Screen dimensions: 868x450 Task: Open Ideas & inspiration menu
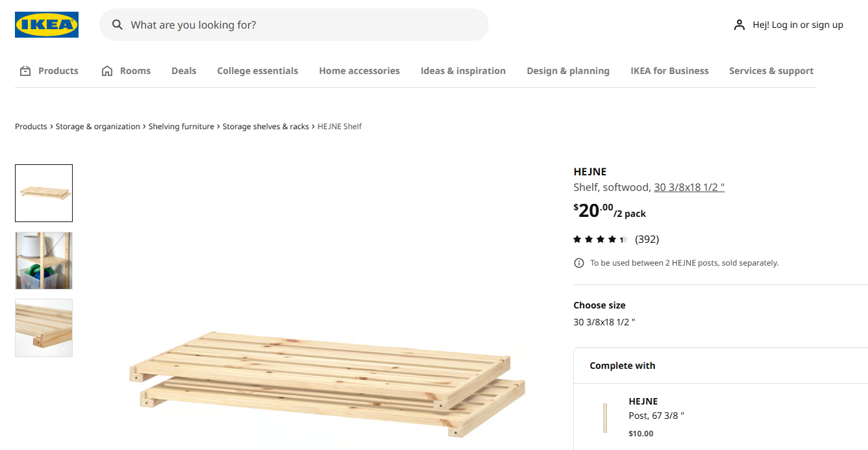pos(463,71)
